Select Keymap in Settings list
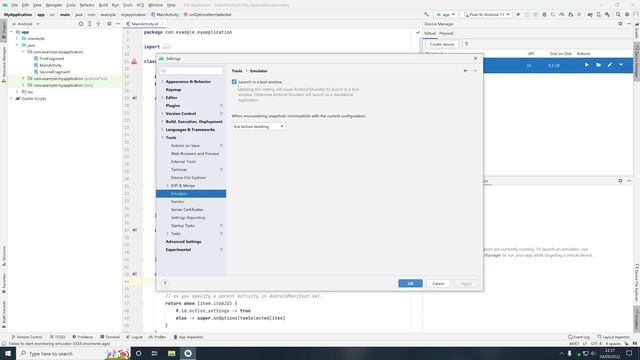Image resolution: width=640 pixels, height=360 pixels. [x=173, y=89]
